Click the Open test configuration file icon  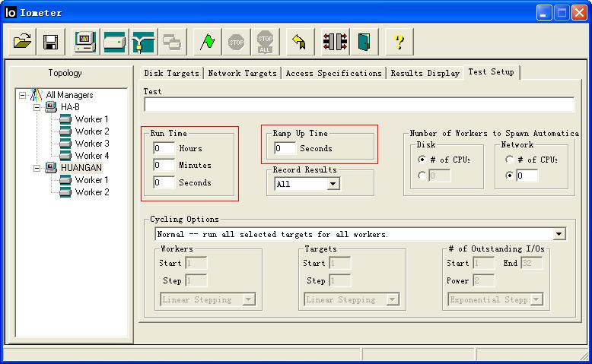tap(23, 42)
